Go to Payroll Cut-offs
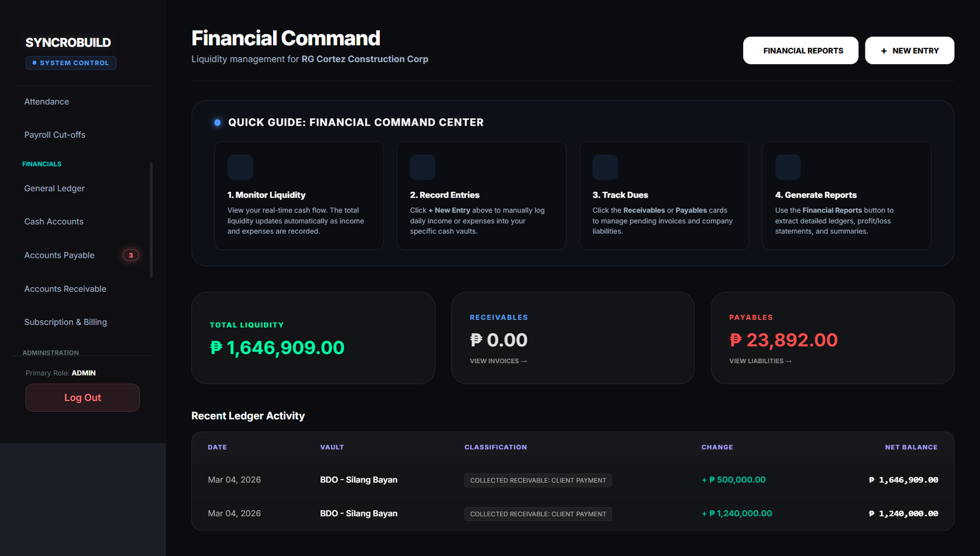This screenshot has height=556, width=980. (x=55, y=135)
